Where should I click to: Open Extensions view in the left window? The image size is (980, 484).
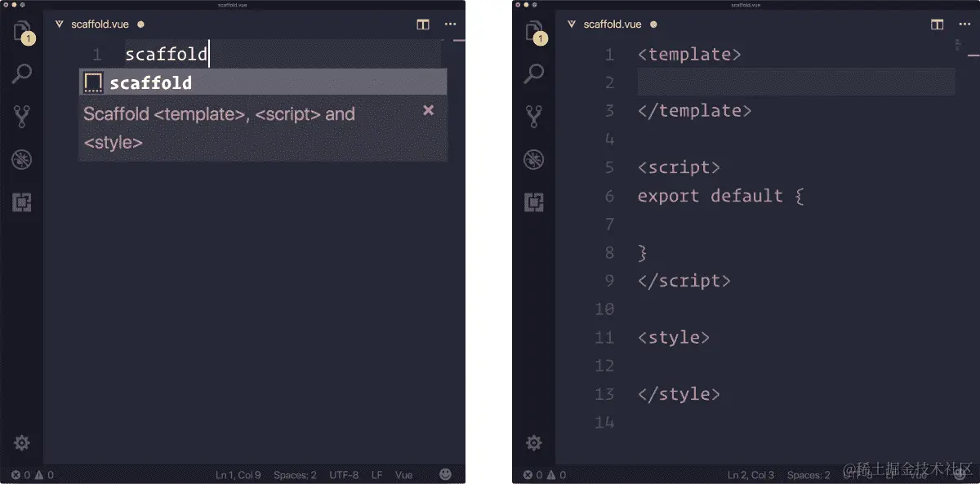point(22,202)
